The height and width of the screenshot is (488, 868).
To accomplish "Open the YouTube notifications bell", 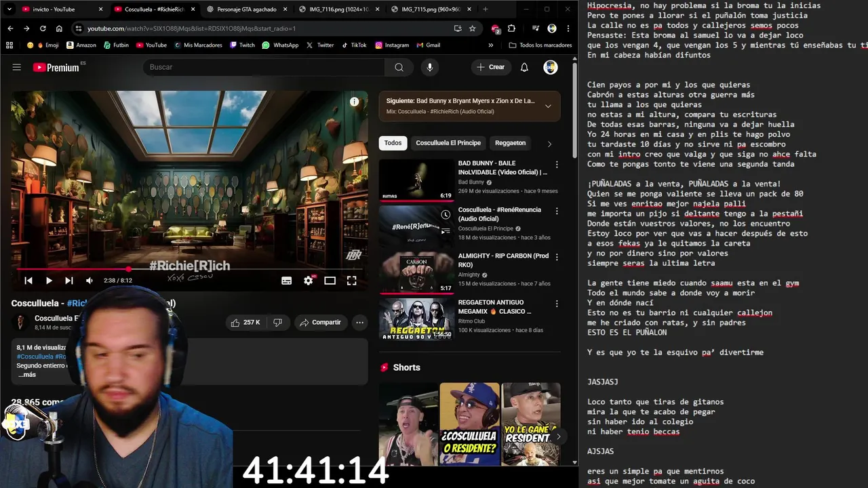I will 524,67.
